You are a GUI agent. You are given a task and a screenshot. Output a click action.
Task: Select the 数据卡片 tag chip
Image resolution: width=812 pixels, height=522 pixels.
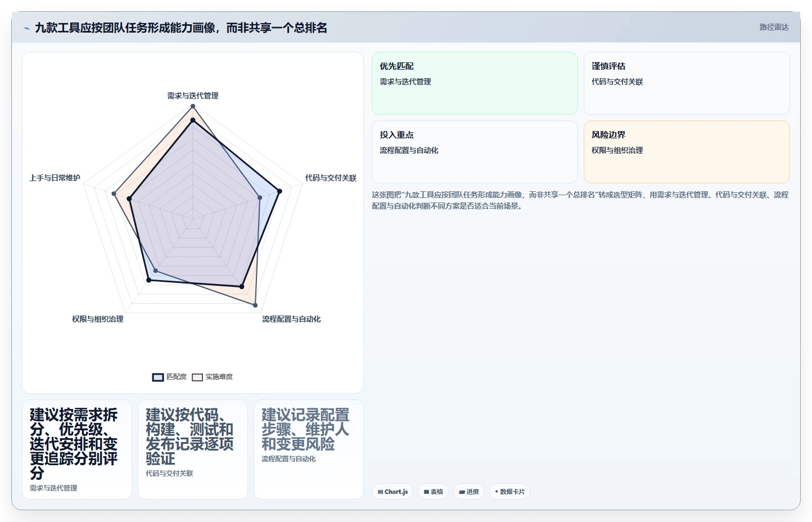pyautogui.click(x=509, y=492)
